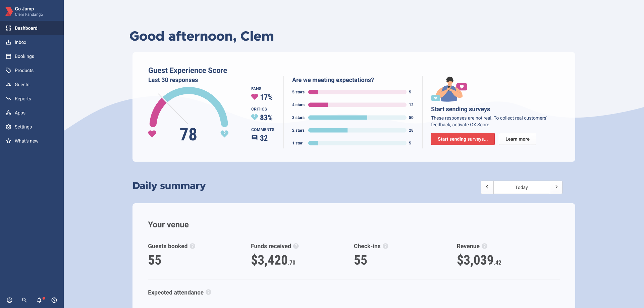
Task: Click the Revenue help icon
Action: (x=484, y=246)
